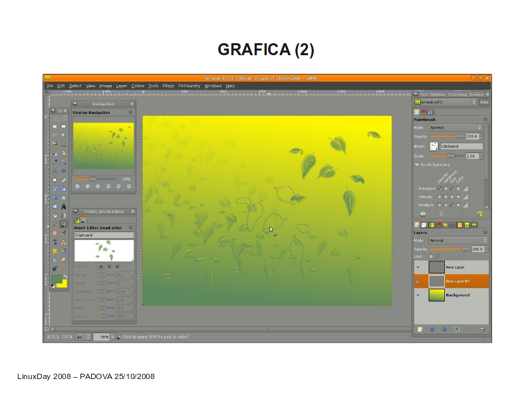Click the Auto button
The height and width of the screenshot is (399, 532).
click(483, 102)
